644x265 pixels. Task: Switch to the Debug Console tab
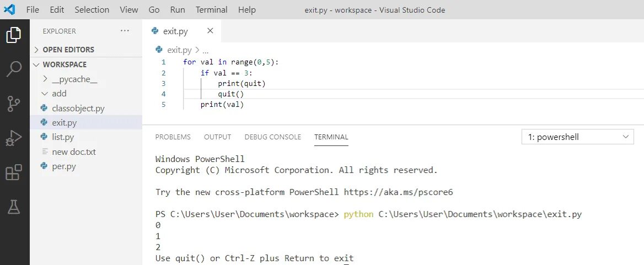[x=272, y=137]
